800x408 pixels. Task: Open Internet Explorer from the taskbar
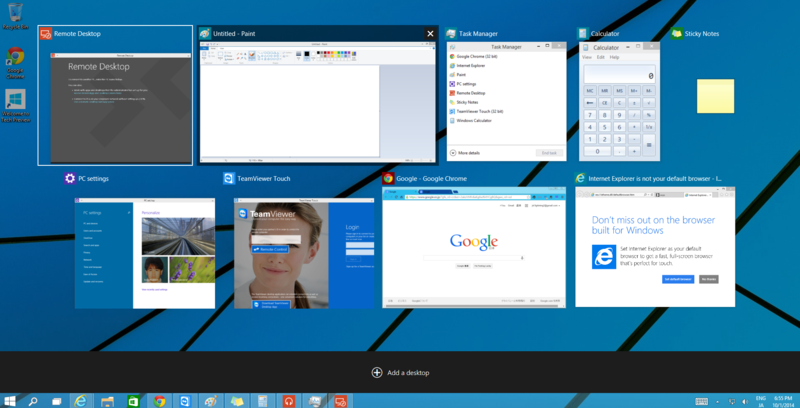pos(80,401)
